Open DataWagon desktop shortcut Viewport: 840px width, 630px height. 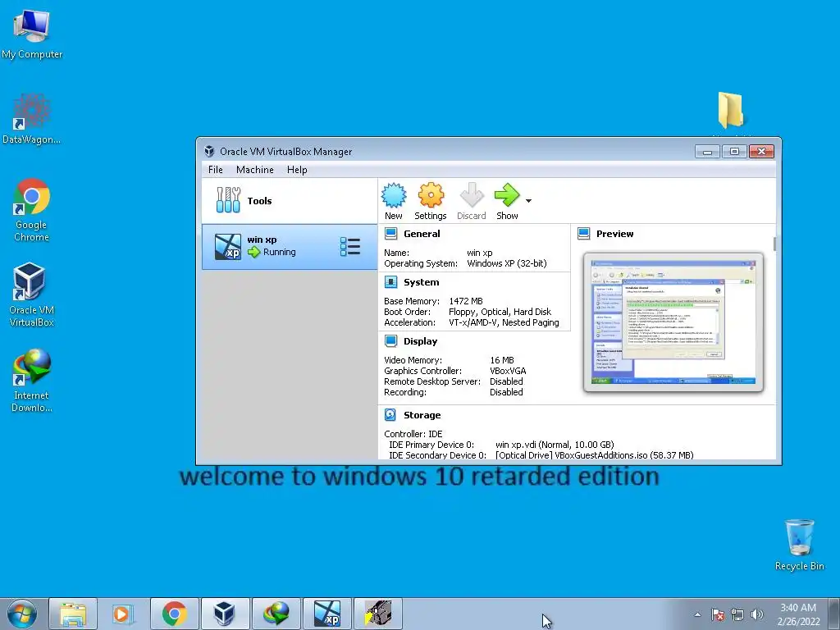[32, 119]
